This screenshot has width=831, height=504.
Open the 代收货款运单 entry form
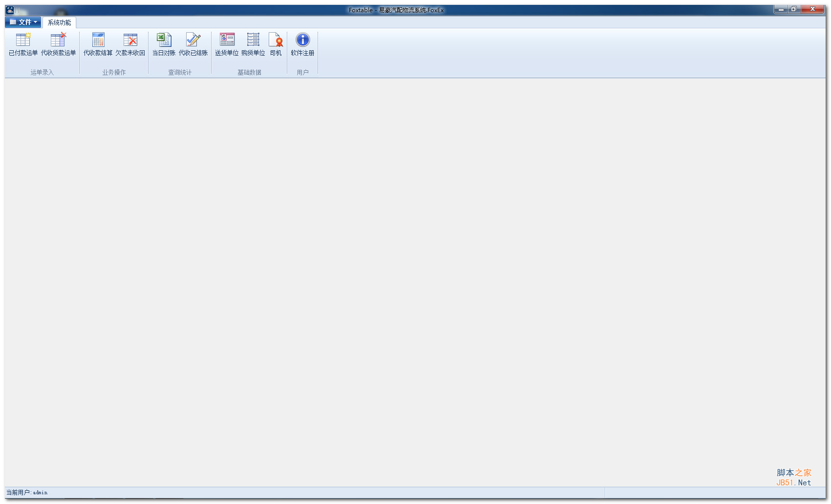click(58, 44)
